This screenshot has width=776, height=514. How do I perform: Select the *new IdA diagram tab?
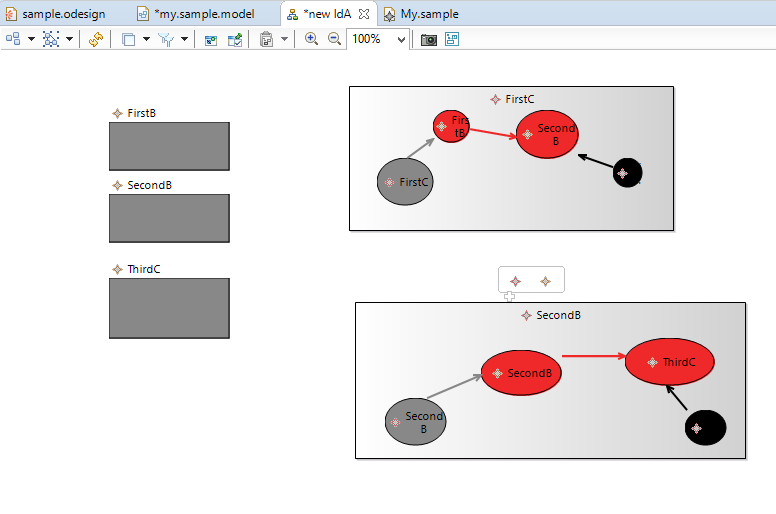point(327,14)
